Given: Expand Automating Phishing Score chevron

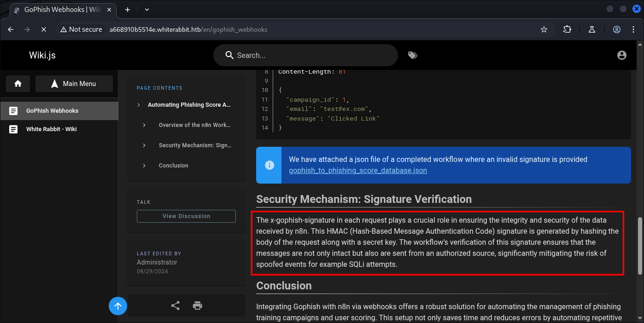Looking at the screenshot, I should [x=139, y=105].
